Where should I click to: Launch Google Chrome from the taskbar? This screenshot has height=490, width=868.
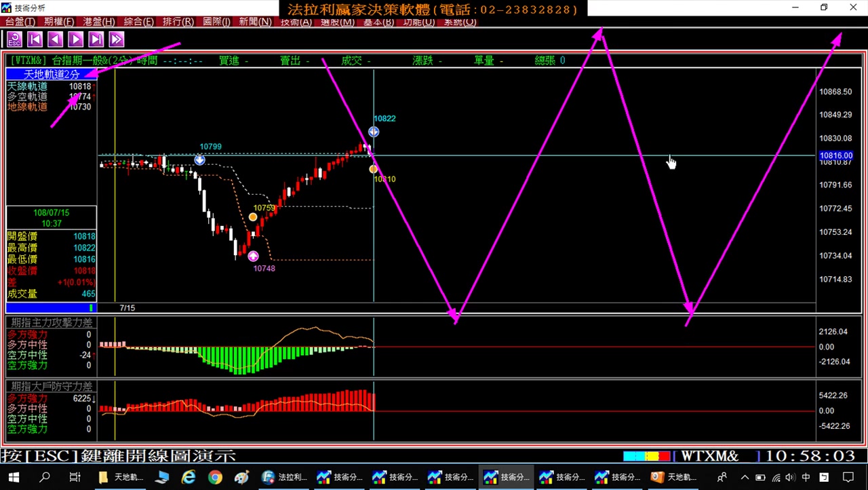(215, 478)
